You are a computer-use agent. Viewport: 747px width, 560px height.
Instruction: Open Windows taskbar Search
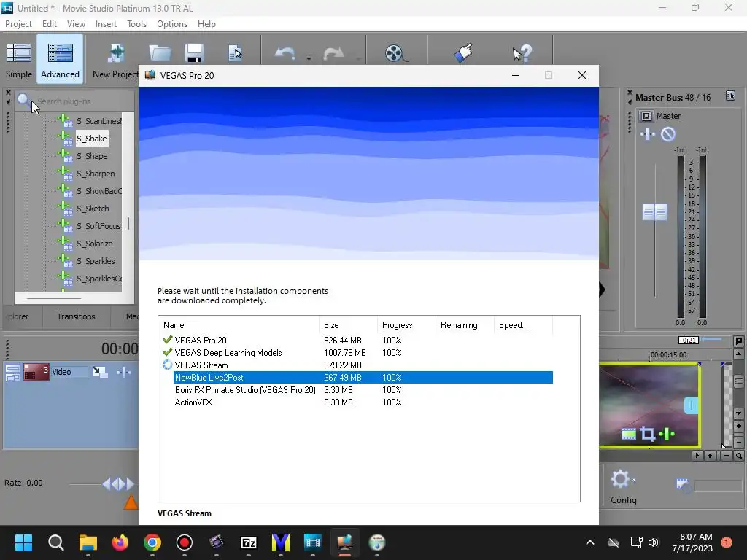(x=55, y=542)
